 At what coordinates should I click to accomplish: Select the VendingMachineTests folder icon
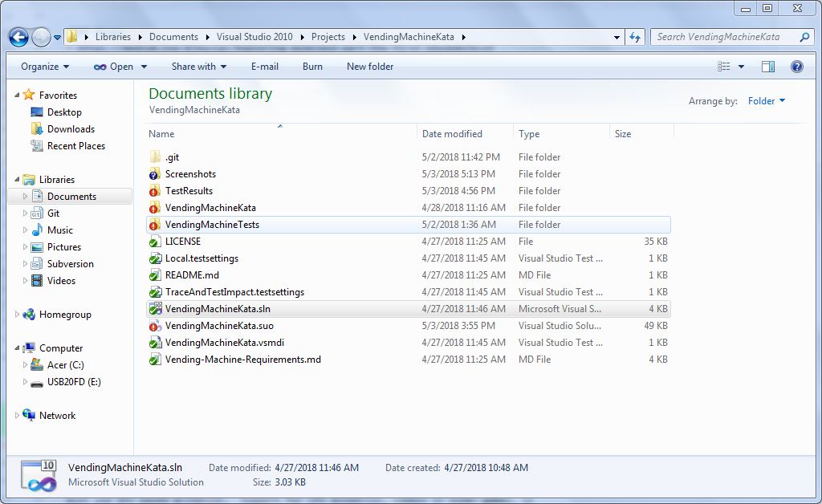[155, 224]
